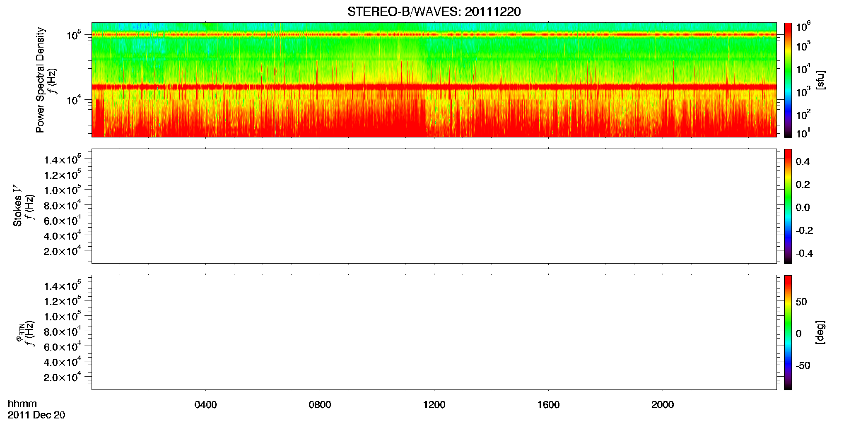Select the 0400 time tick label

(x=205, y=405)
